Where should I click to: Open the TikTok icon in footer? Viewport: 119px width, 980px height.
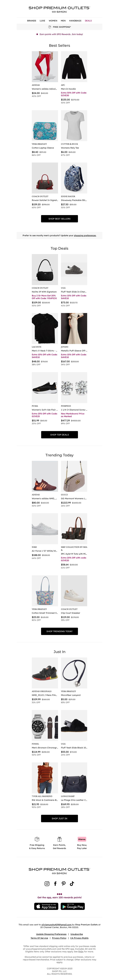tap(72, 883)
